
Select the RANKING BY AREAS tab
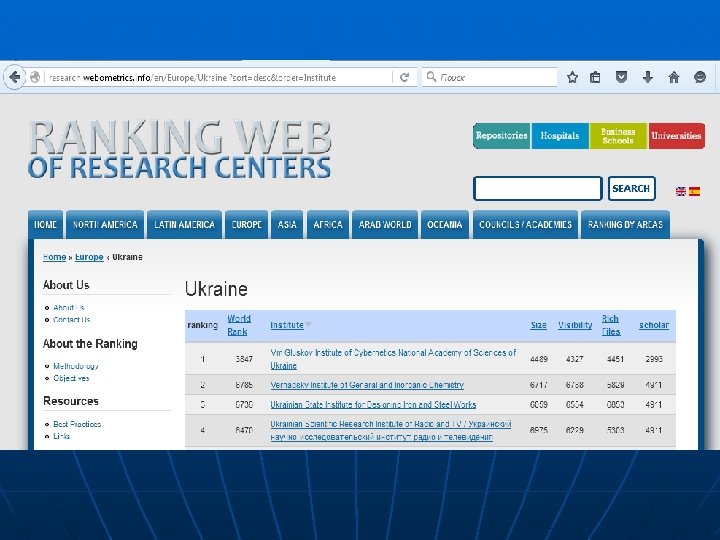pos(625,225)
